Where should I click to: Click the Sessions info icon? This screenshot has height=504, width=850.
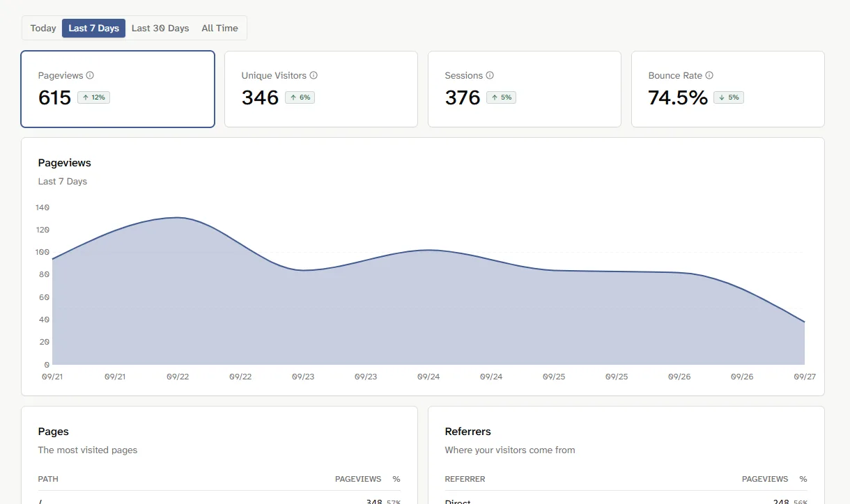[x=490, y=75]
